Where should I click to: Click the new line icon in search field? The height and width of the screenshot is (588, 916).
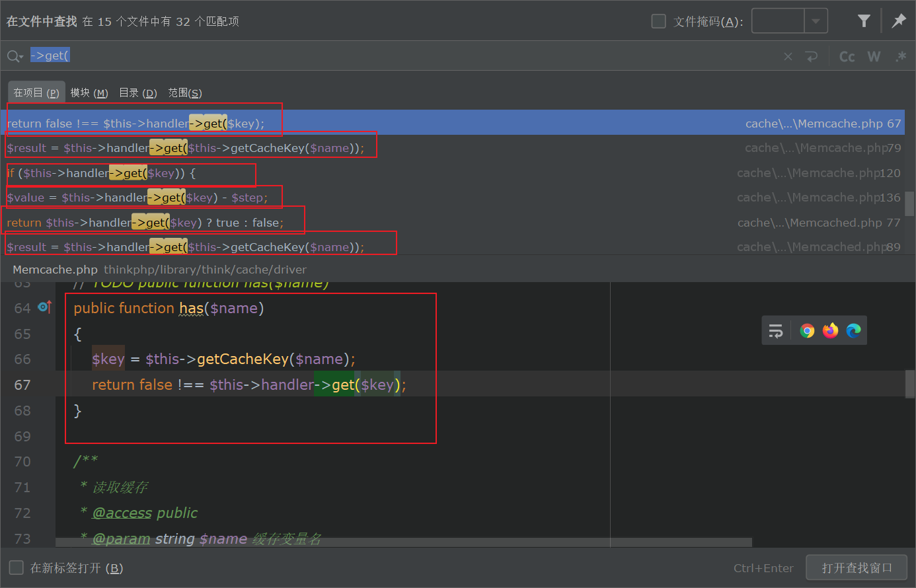coord(812,57)
